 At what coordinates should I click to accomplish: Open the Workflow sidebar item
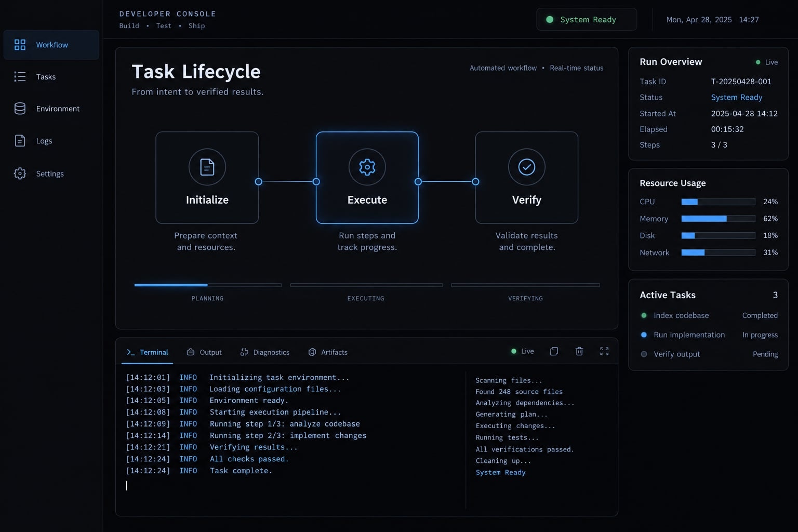pos(51,45)
